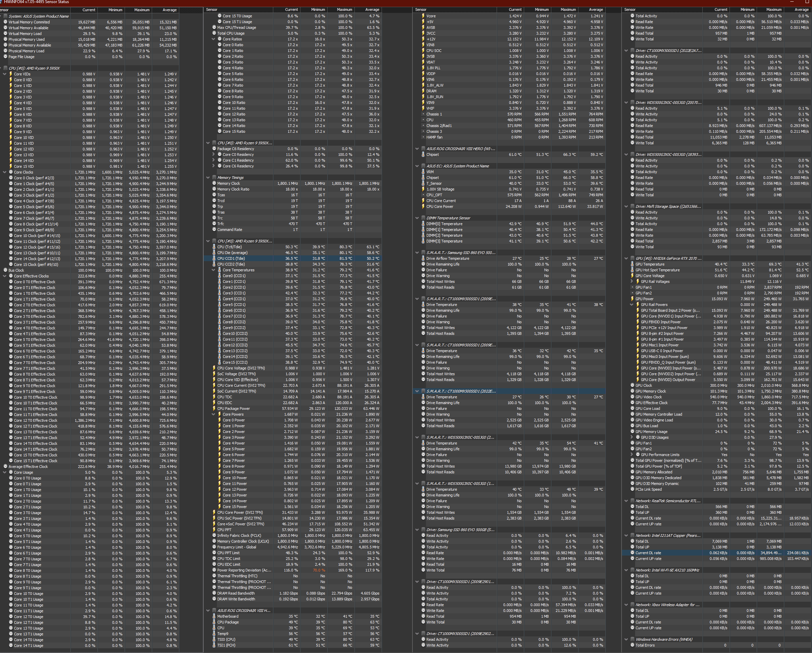The image size is (812, 653).
Task: Click the icon beside PCIe Link Speed
Action: click(632, 489)
